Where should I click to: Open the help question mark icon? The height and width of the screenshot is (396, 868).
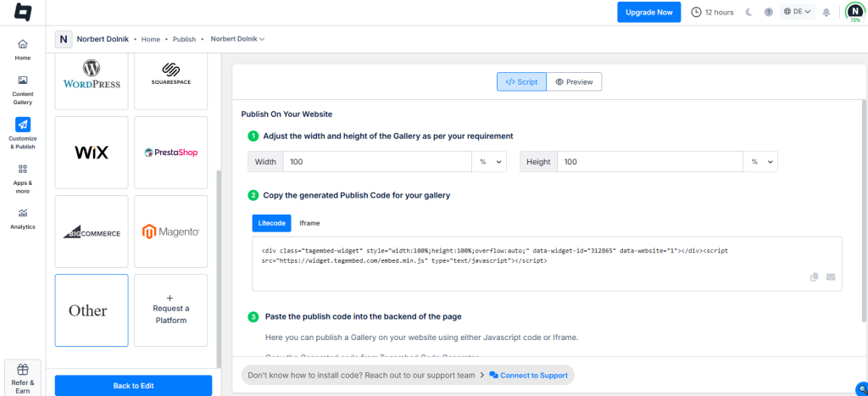[x=768, y=12]
